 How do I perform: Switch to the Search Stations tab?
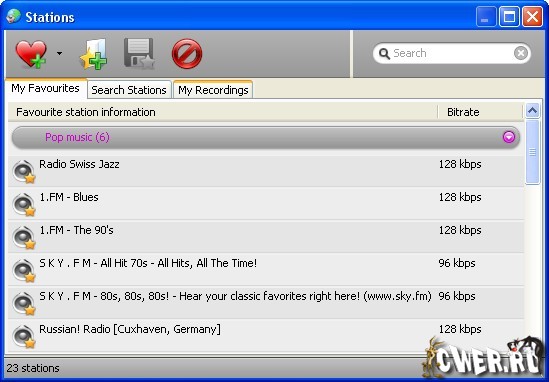129,90
